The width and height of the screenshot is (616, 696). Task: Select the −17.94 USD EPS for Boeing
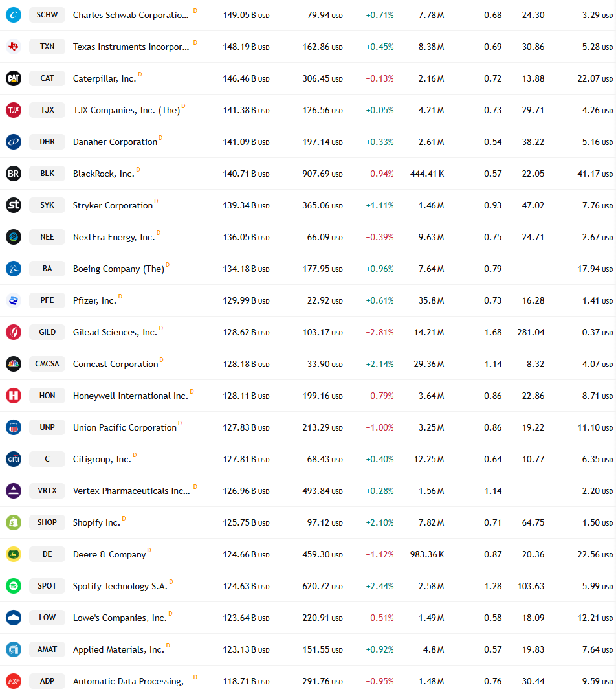pos(593,269)
